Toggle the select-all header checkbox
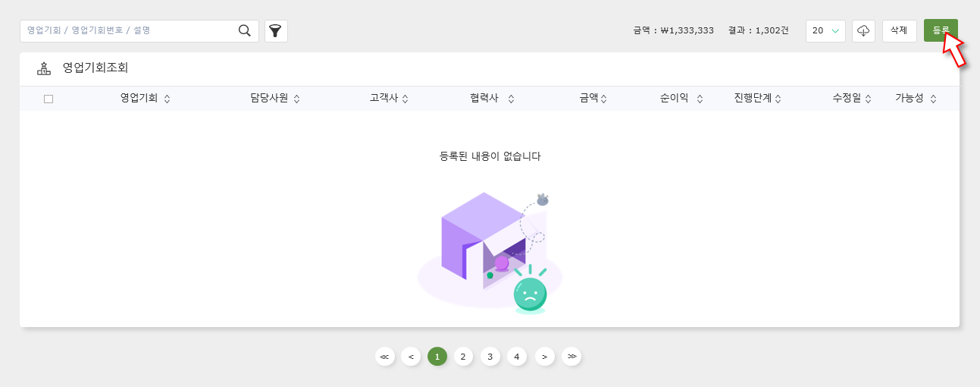This screenshot has height=387, width=980. coord(49,99)
